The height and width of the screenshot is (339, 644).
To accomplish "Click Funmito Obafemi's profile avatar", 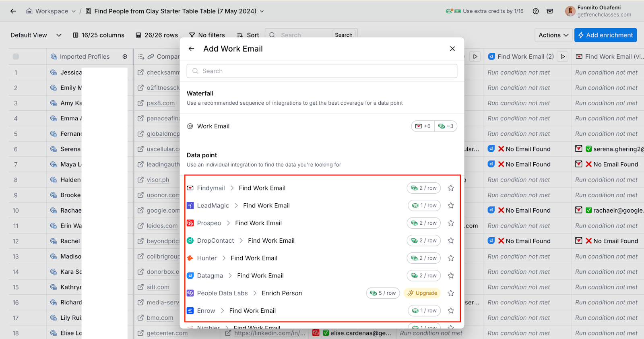I will 570,11.
